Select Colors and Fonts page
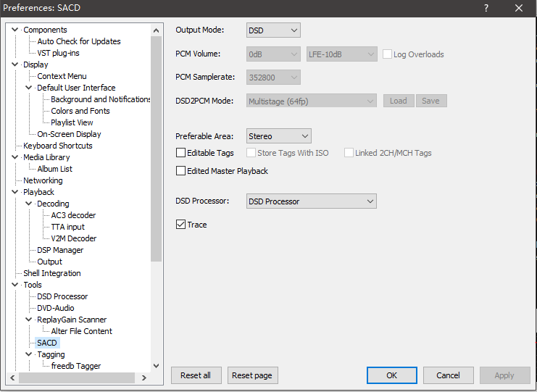Screen dimensions: 537x392 tap(80, 111)
